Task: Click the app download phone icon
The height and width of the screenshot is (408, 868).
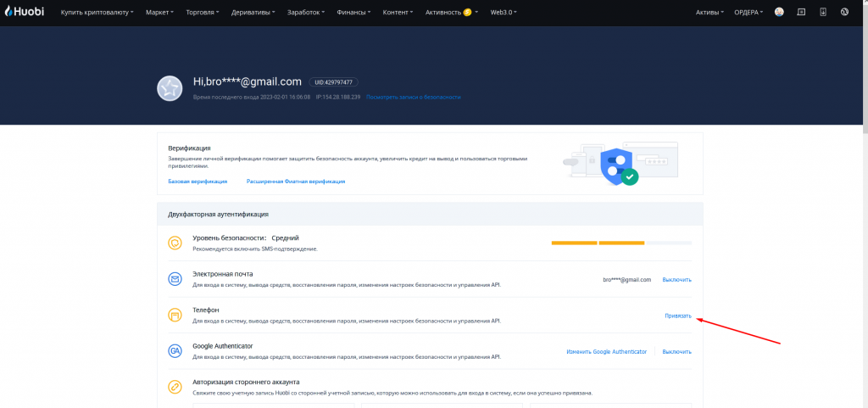Action: [823, 12]
